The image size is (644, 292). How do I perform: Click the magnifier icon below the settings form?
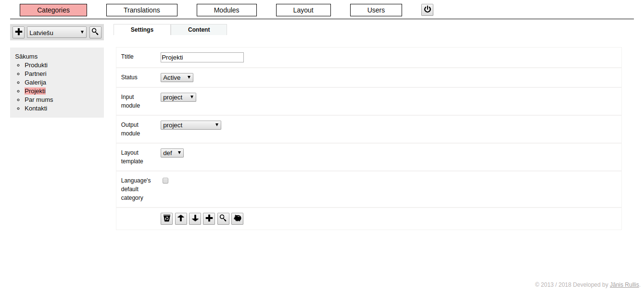pos(223,219)
